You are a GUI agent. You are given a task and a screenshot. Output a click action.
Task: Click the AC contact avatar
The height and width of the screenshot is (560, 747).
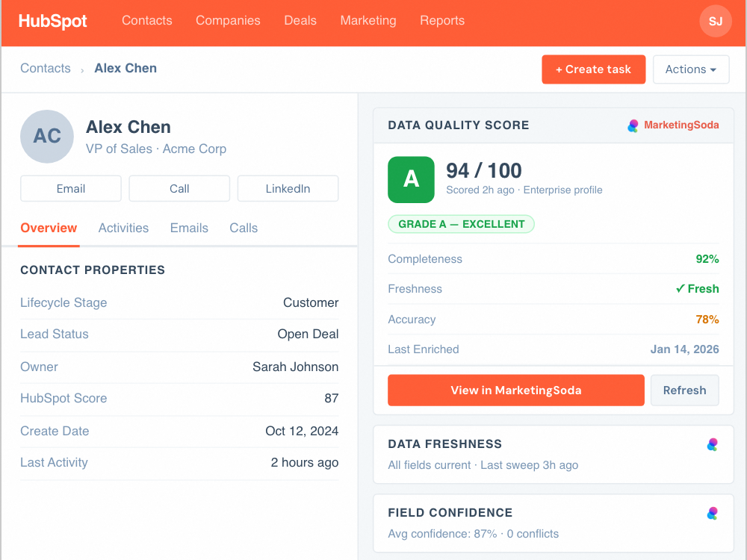tap(46, 136)
